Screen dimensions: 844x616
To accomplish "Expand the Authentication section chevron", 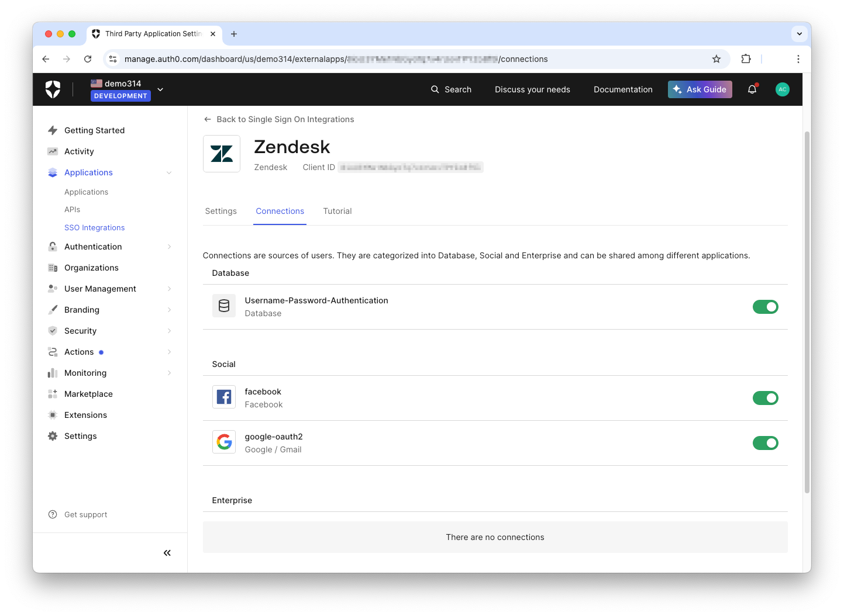I will tap(169, 247).
